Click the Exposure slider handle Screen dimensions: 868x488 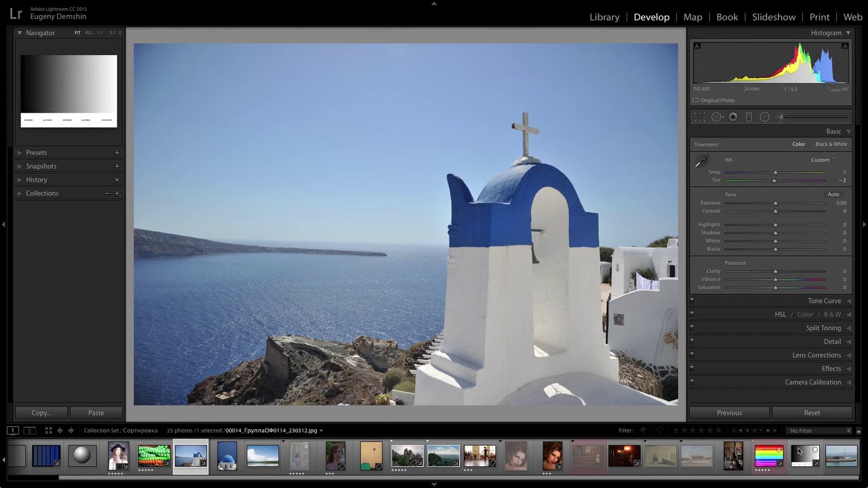[x=775, y=203]
